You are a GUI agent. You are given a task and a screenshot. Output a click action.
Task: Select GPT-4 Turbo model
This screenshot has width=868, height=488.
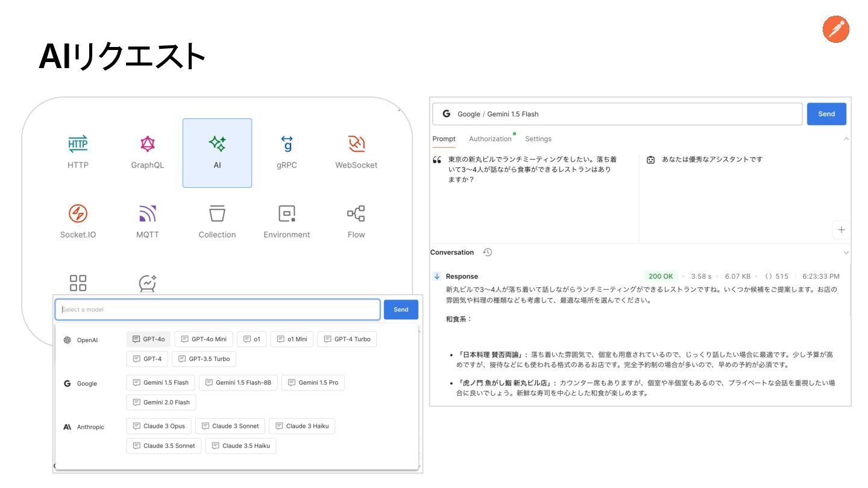[347, 339]
